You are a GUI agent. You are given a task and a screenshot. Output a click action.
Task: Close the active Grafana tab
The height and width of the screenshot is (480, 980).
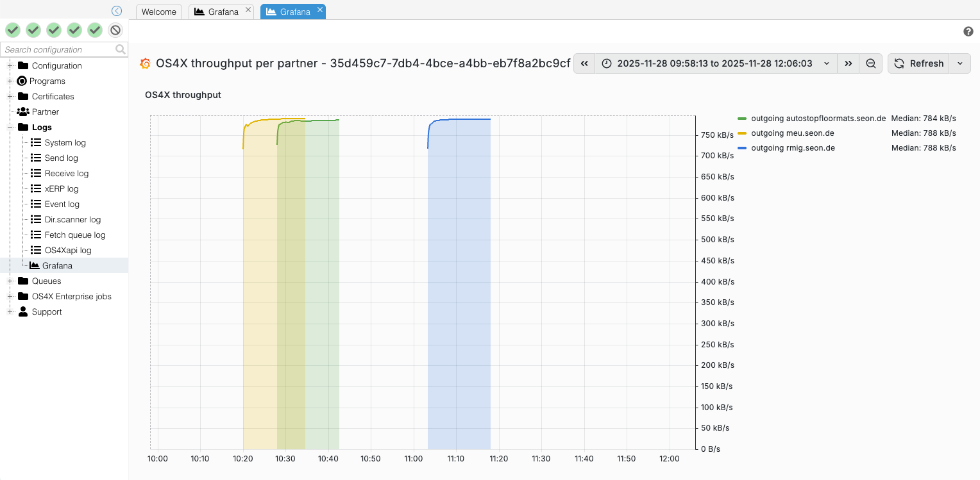319,10
